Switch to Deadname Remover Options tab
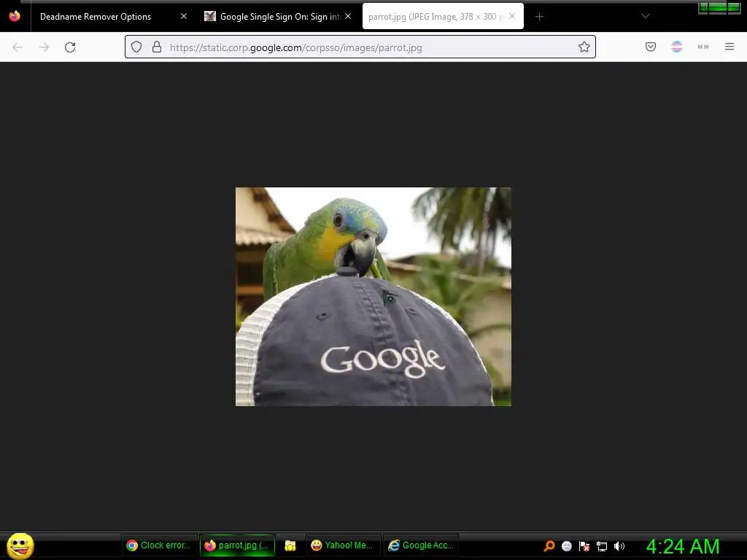Viewport: 747px width, 560px height. [x=111, y=17]
